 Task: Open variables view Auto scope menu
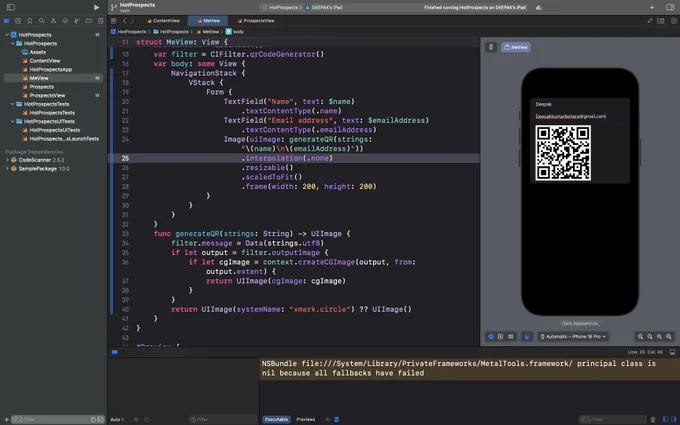point(117,419)
